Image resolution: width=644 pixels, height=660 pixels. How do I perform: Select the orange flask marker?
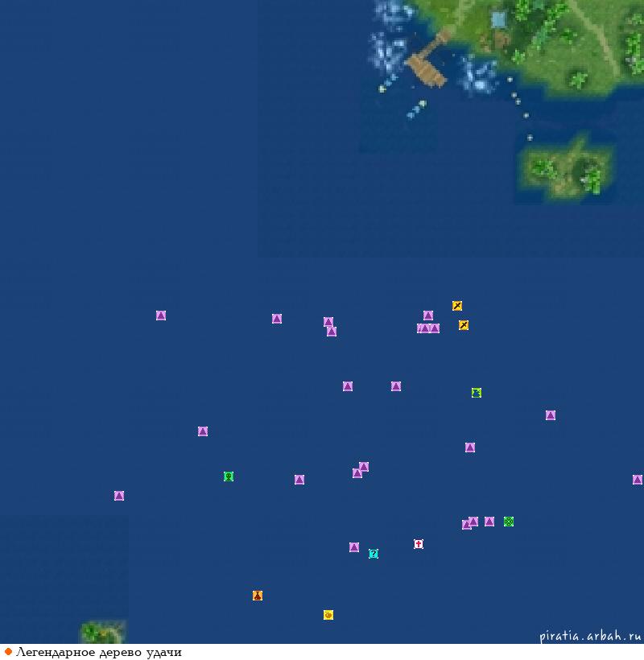click(258, 595)
